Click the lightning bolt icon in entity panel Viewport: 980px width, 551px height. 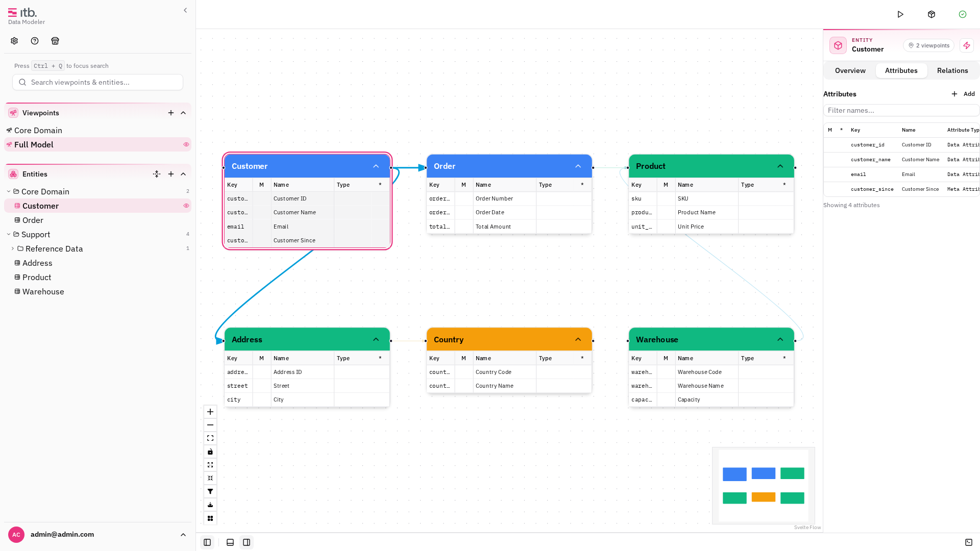click(x=967, y=45)
